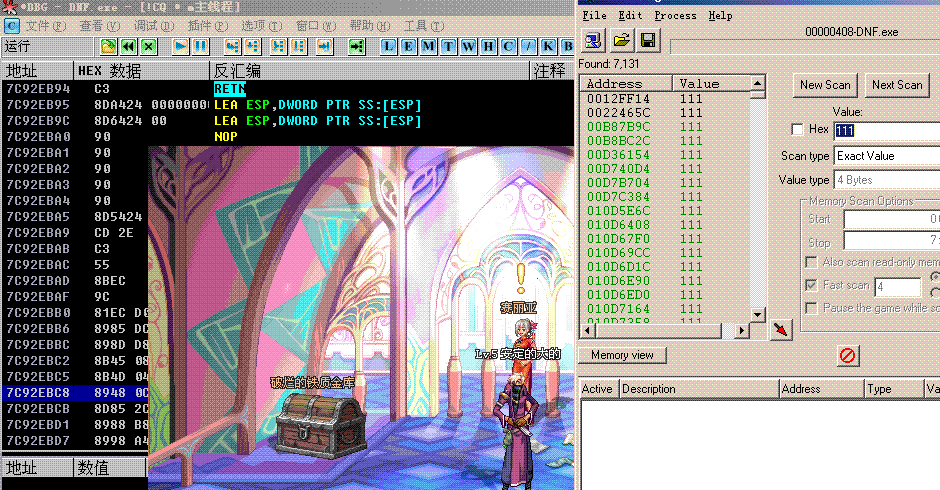Open the File menu in Cheat Engine
This screenshot has width=940, height=490.
(595, 16)
